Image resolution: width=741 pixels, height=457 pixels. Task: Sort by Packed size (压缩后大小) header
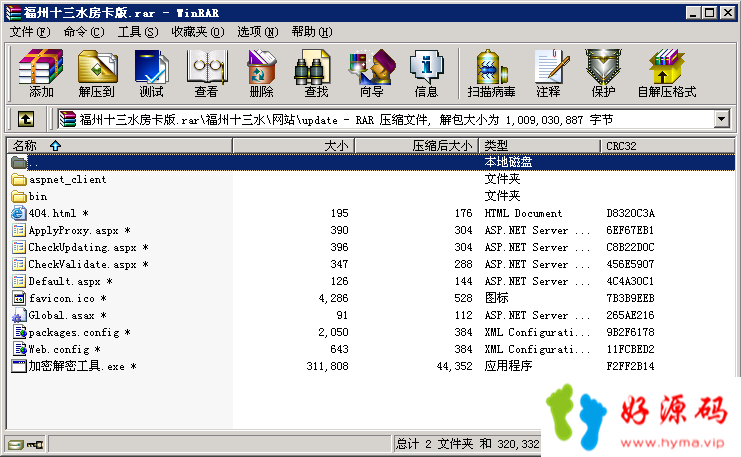point(417,146)
